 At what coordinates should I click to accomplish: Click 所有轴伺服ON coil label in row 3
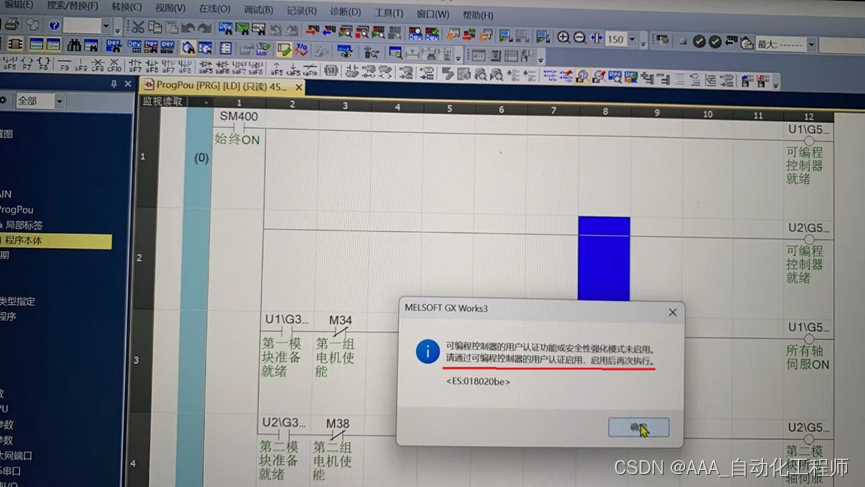point(807,357)
